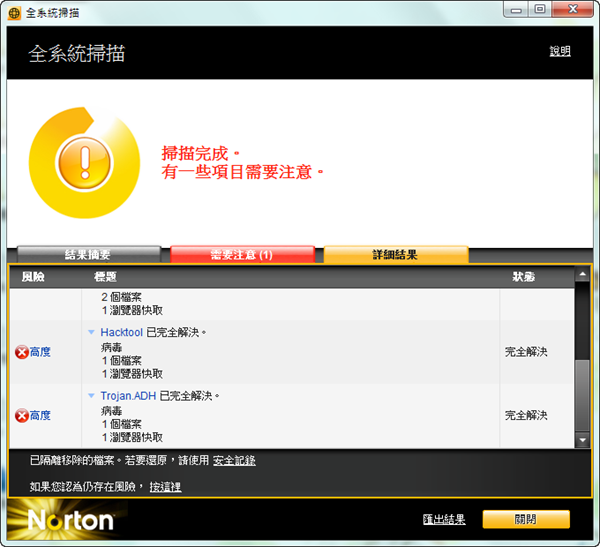
Task: Click the Norton globe icon in title bar
Action: 14,13
